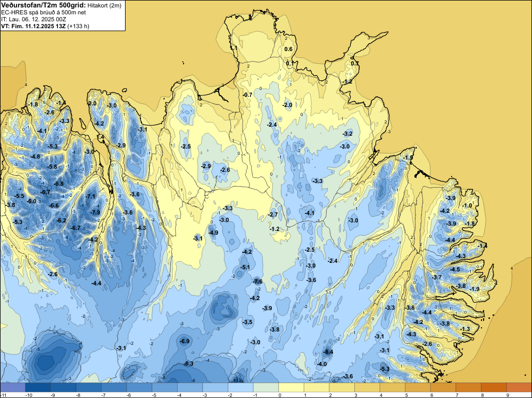532x398 pixels.
Task: Click the -8.4 temperature reading
Action: point(328,352)
